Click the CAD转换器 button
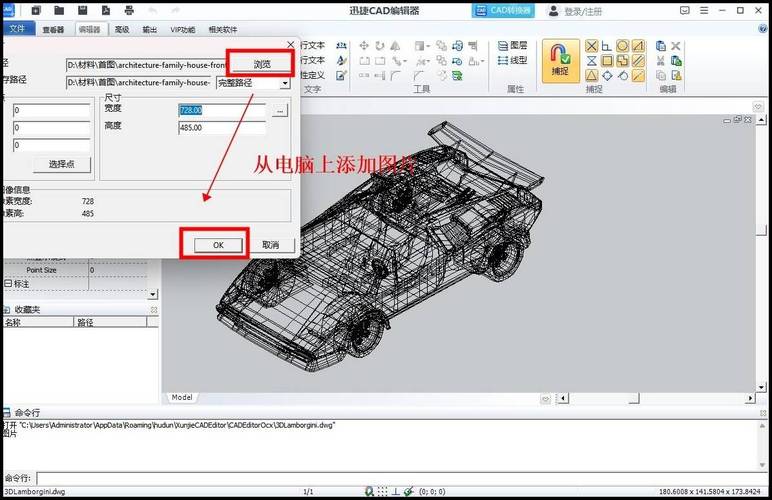This screenshot has height=500, width=772. 503,10
